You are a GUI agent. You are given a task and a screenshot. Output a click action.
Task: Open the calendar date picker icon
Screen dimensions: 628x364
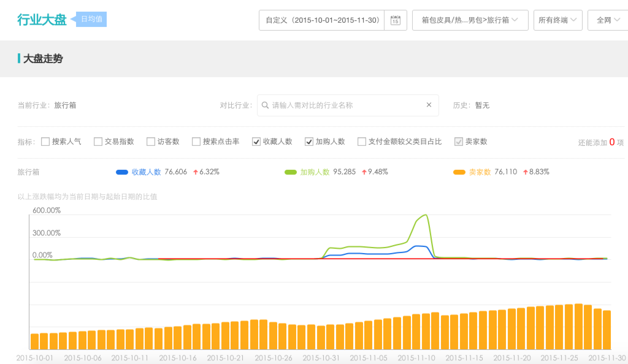click(x=395, y=20)
